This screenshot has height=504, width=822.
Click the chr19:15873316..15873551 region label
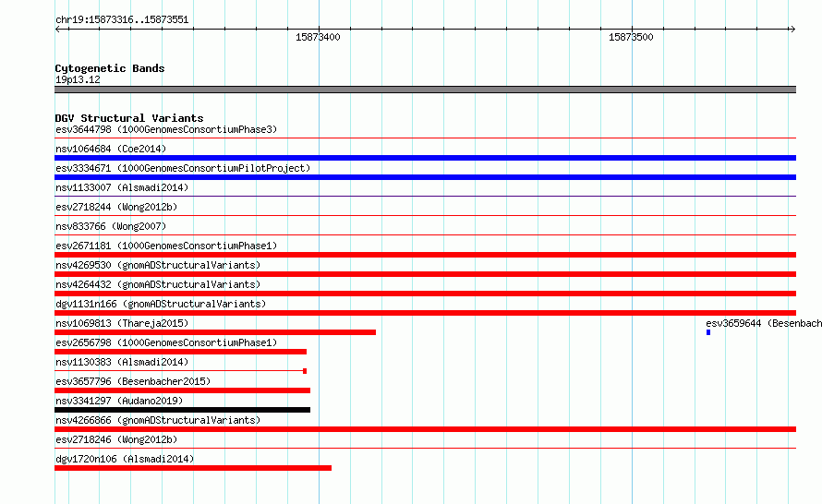click(x=122, y=20)
